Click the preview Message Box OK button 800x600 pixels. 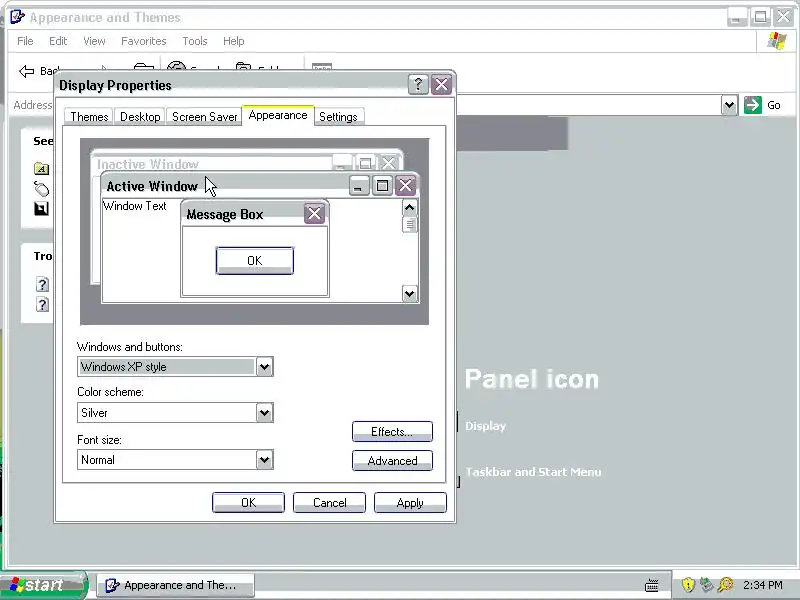pos(255,261)
